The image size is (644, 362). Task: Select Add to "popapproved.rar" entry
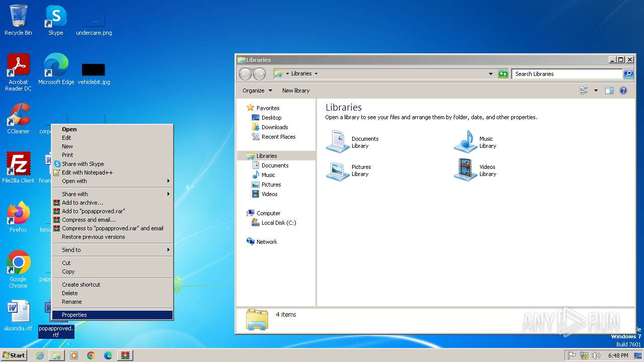pyautogui.click(x=113, y=211)
